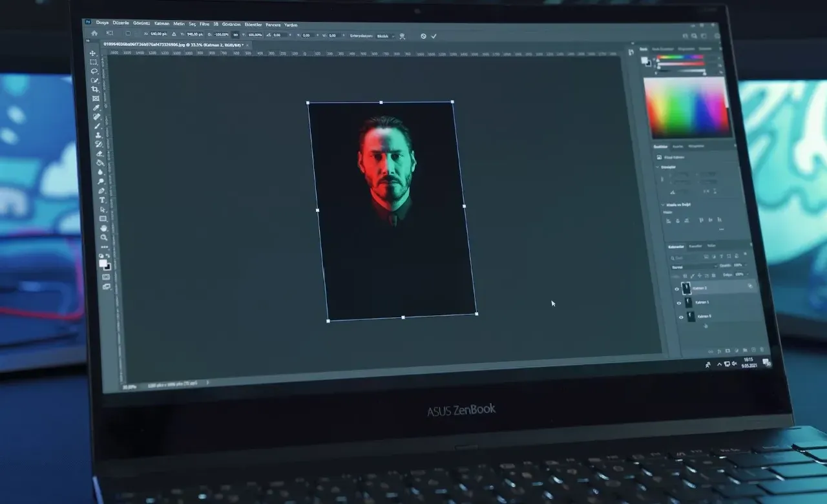Toggle the aspect ratio link icon
Image resolution: width=827 pixels, height=504 pixels.
click(236, 34)
